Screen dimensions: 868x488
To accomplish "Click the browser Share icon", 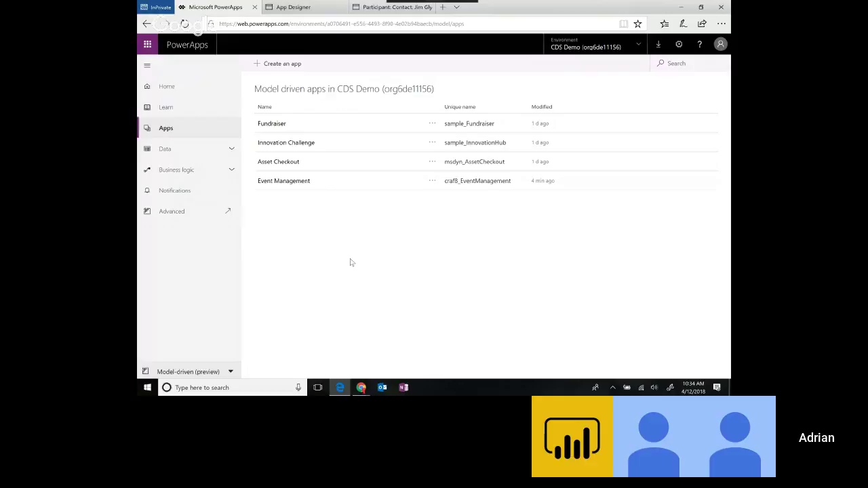I will tap(702, 24).
